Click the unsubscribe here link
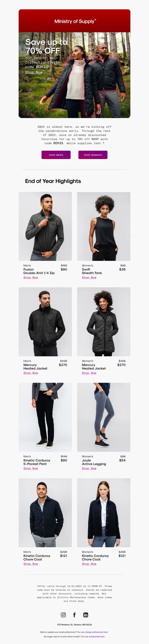This screenshot has width=149, height=644. point(97,637)
